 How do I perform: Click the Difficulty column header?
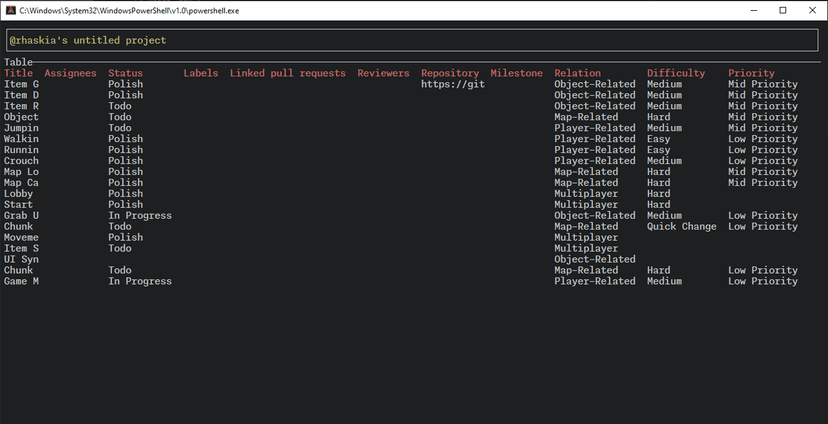pyautogui.click(x=676, y=73)
